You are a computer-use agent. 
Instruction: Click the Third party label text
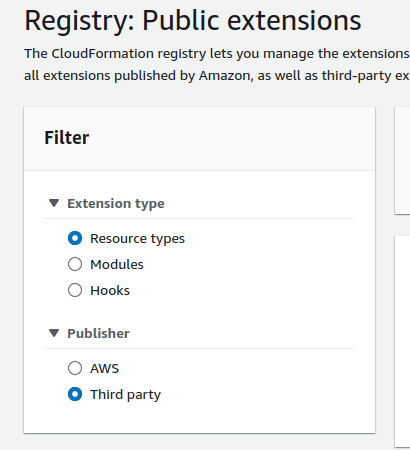[x=126, y=395]
